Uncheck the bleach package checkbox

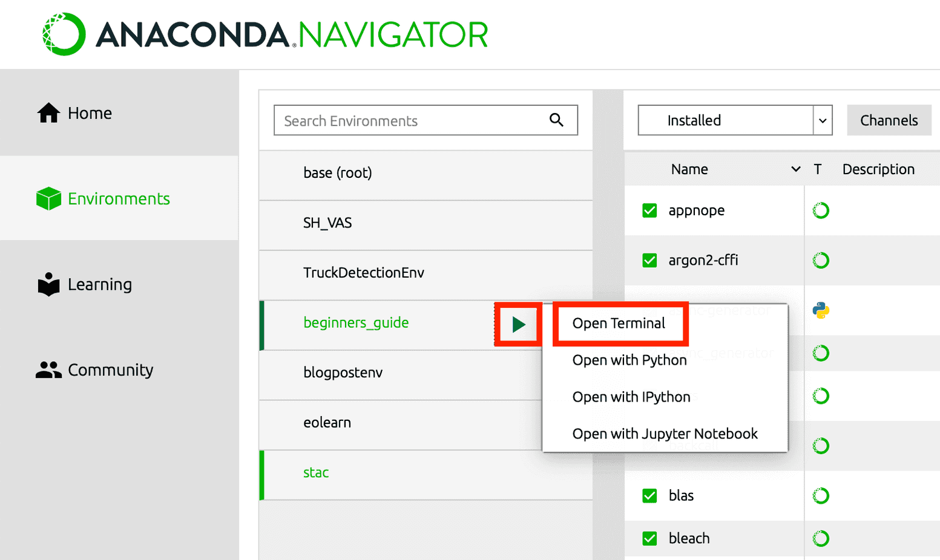tap(649, 538)
